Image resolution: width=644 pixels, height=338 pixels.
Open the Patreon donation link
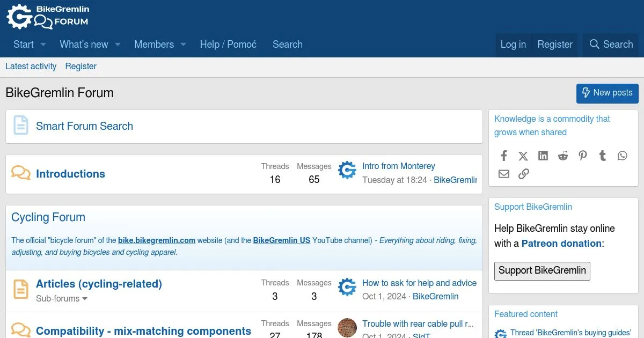[561, 244]
